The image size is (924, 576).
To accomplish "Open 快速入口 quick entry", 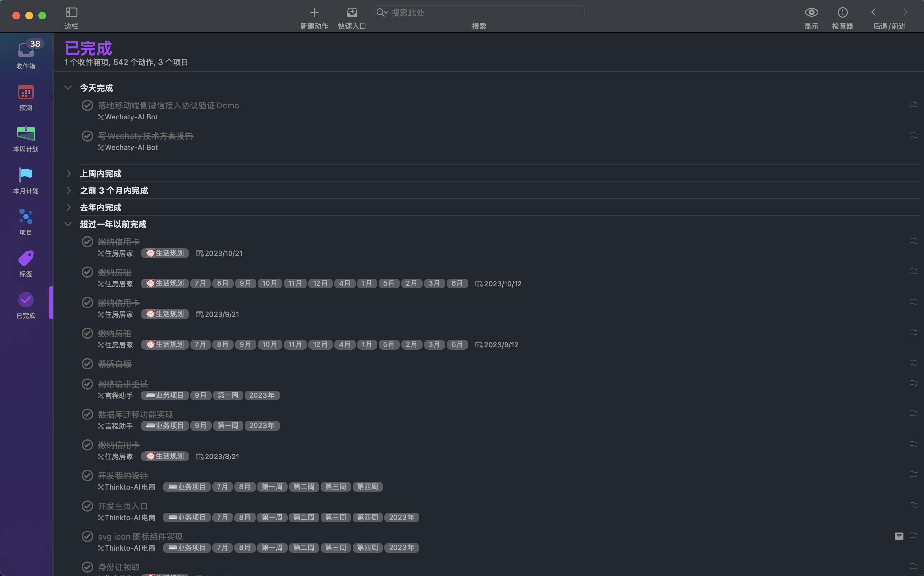I will coord(352,13).
